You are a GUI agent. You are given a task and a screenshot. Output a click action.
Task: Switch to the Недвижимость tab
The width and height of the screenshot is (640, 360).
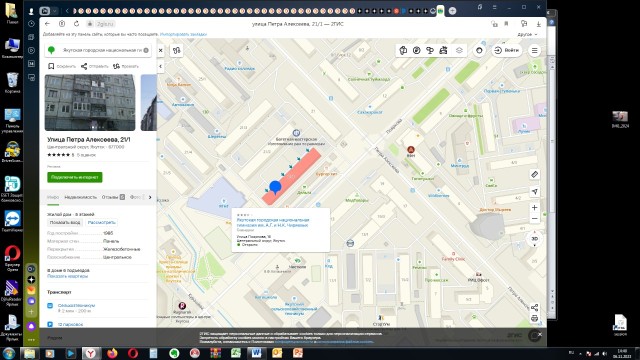click(81, 197)
